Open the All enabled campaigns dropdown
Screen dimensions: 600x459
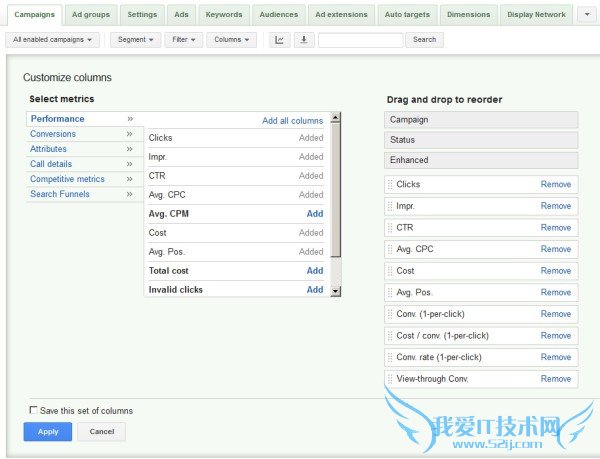(53, 40)
